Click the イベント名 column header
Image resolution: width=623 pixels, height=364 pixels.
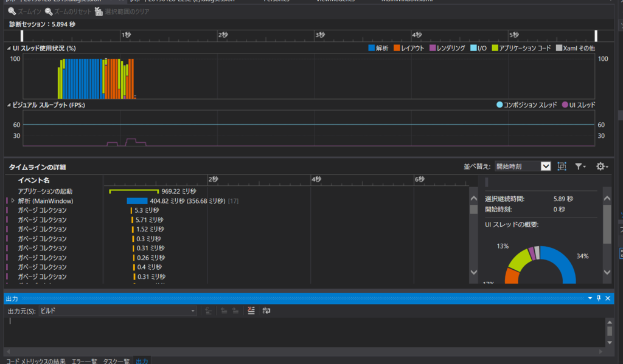coord(34,180)
